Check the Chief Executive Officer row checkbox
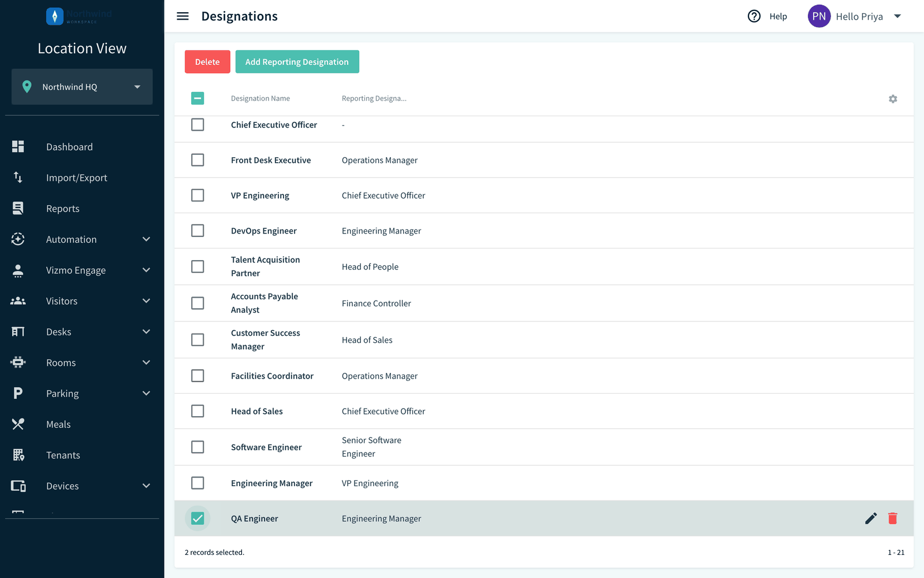This screenshot has width=924, height=578. (198, 125)
